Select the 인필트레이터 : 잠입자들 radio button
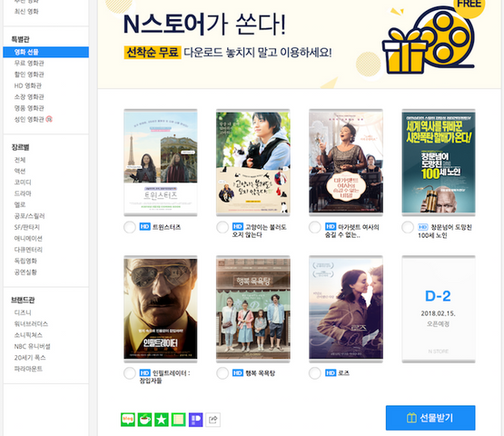This screenshot has height=436, width=504. tap(130, 373)
